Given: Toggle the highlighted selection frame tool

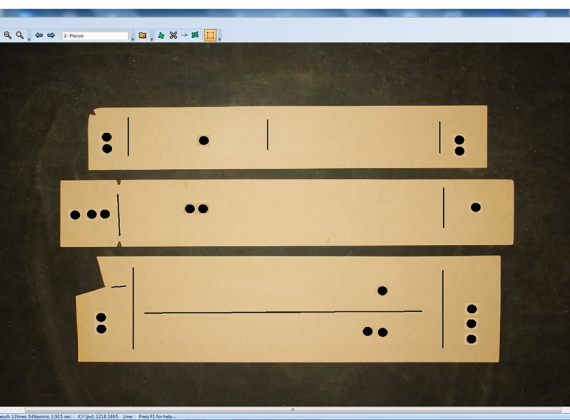Looking at the screenshot, I should pos(210,35).
